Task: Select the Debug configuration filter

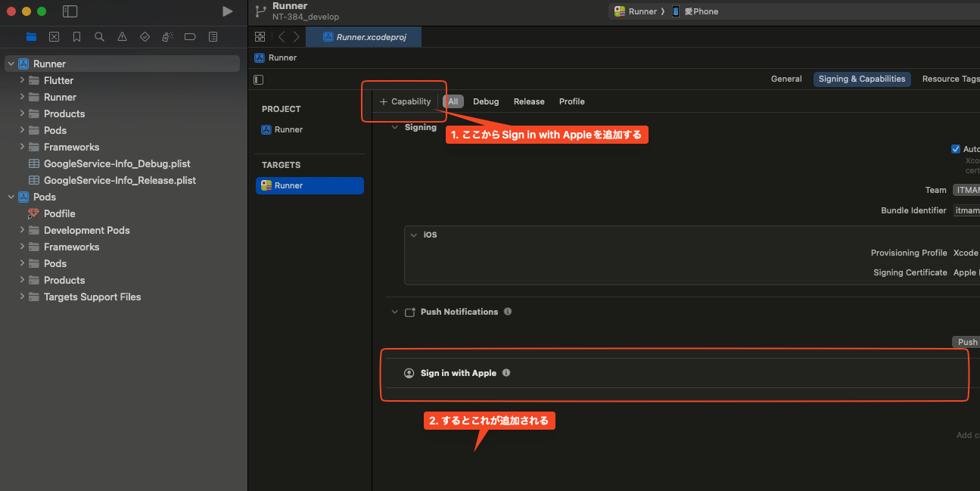Action: [x=486, y=101]
